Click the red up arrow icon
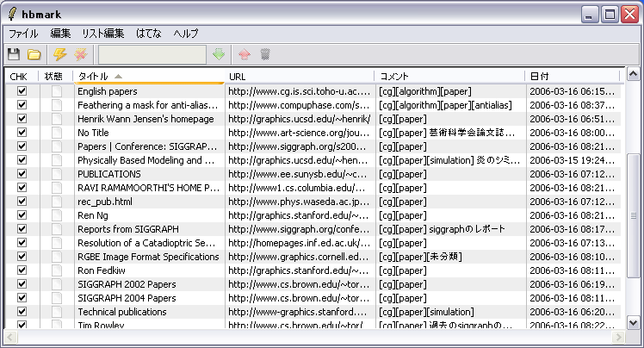Screen dimensions: 644x348 click(x=245, y=54)
